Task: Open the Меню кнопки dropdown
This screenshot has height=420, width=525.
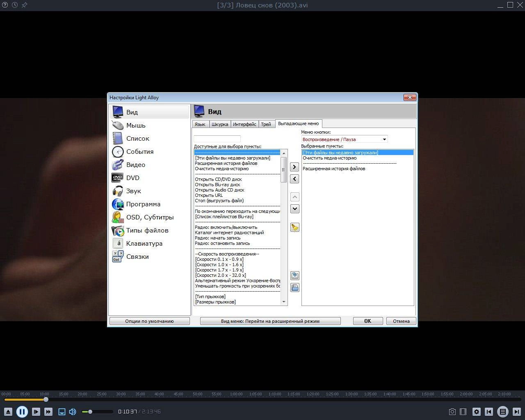Action: coord(345,139)
